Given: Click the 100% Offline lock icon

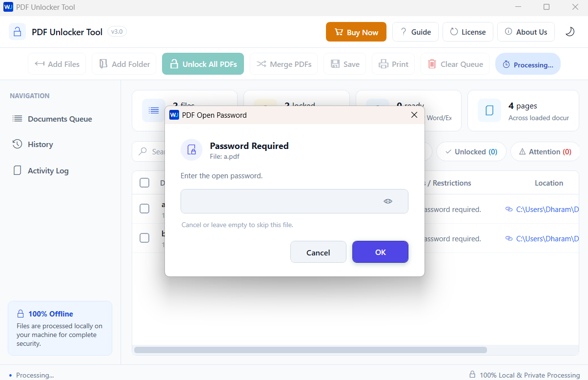Looking at the screenshot, I should pyautogui.click(x=20, y=314).
